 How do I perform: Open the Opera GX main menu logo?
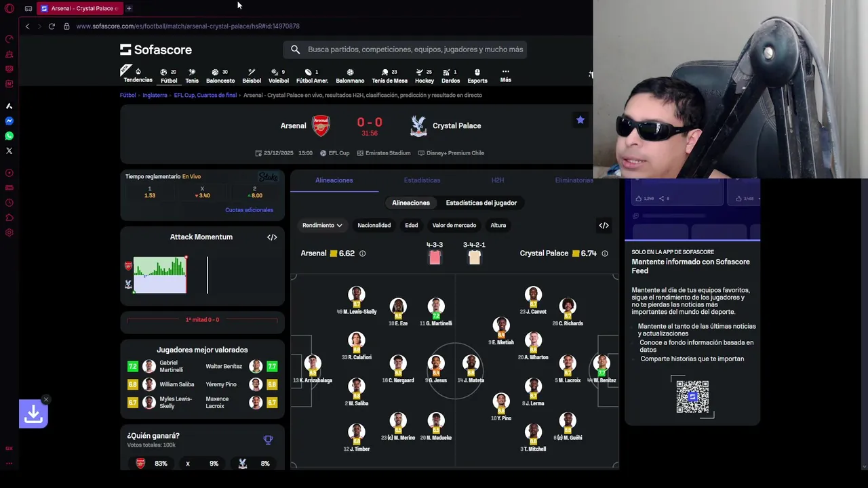[9, 8]
